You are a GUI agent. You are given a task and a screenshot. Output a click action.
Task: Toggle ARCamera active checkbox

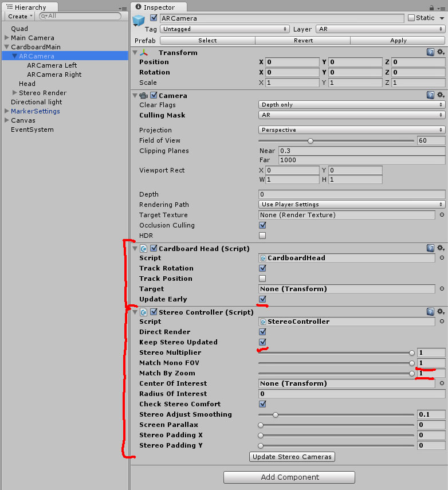coord(154,18)
